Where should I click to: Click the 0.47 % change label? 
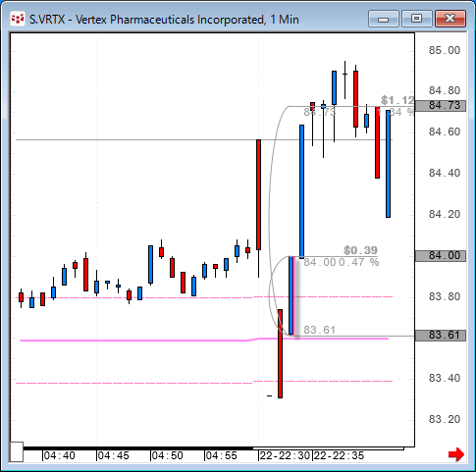[358, 262]
